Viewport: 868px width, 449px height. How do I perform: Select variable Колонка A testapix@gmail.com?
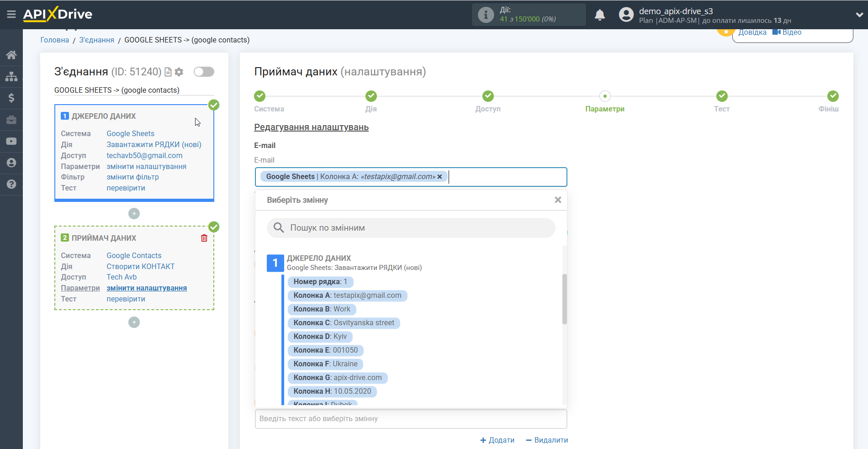pos(347,296)
